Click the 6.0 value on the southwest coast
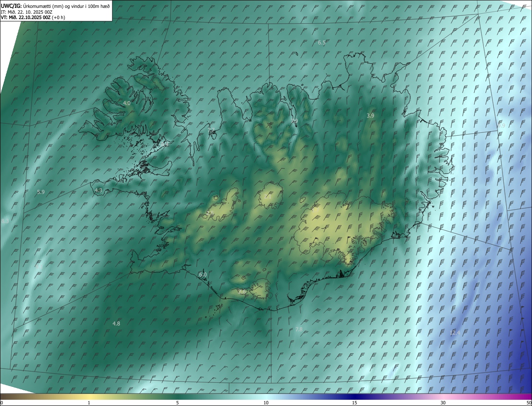Screen dimensions: 532x406 (203, 275)
